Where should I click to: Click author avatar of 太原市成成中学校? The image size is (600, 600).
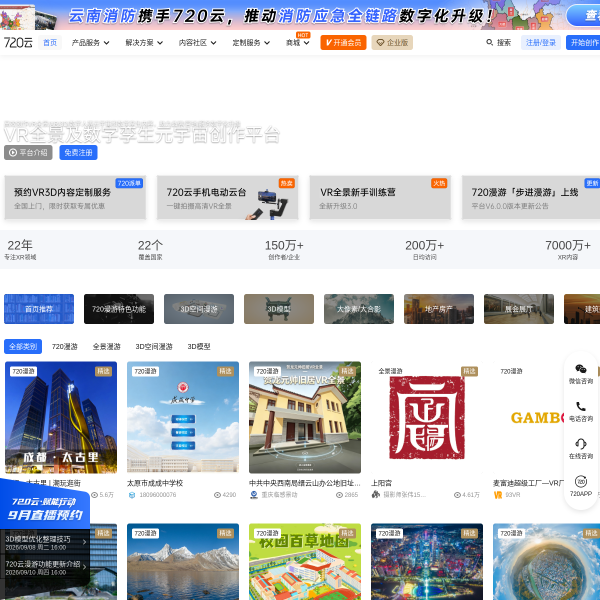(132, 495)
